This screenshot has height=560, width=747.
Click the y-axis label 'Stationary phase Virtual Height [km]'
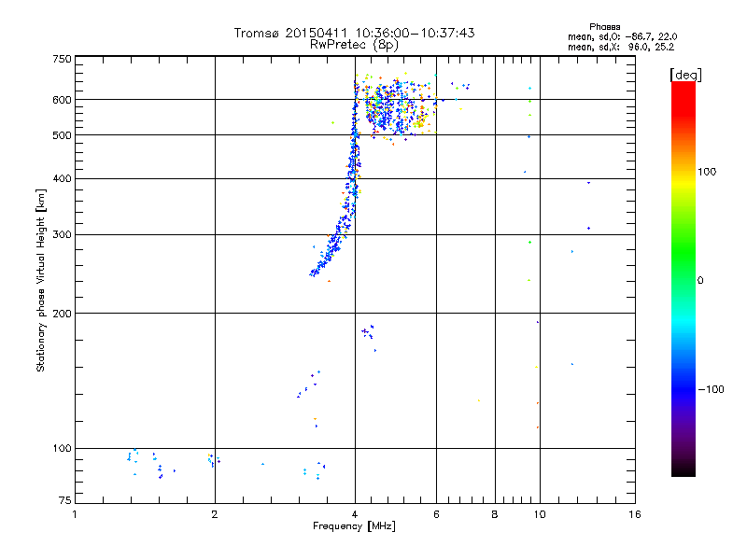pyautogui.click(x=41, y=280)
